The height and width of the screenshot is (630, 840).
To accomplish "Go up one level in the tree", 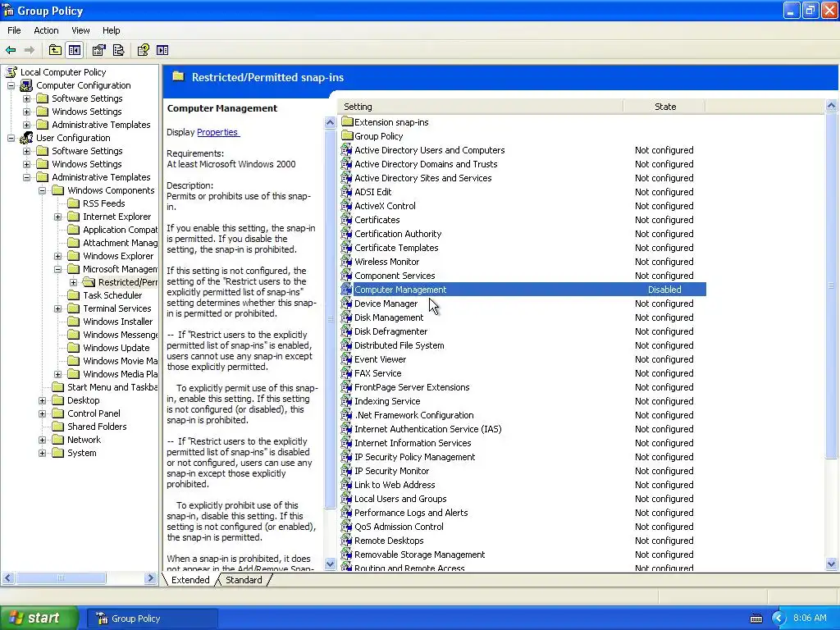I will (55, 50).
